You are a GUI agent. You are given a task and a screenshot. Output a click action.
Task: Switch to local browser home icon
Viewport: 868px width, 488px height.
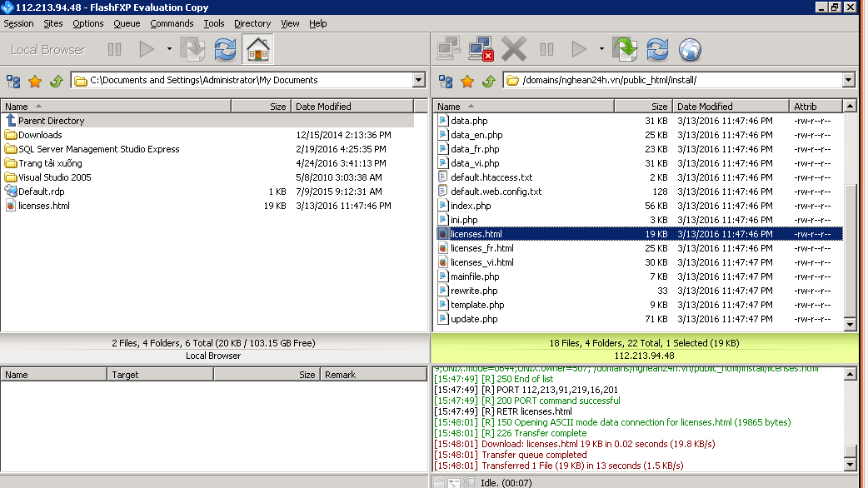click(257, 49)
